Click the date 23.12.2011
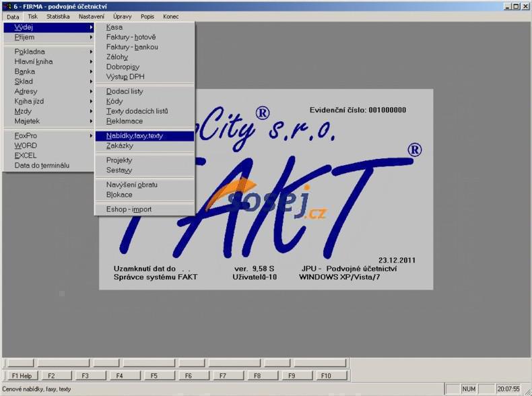This screenshot has height=396, width=532. pyautogui.click(x=397, y=260)
